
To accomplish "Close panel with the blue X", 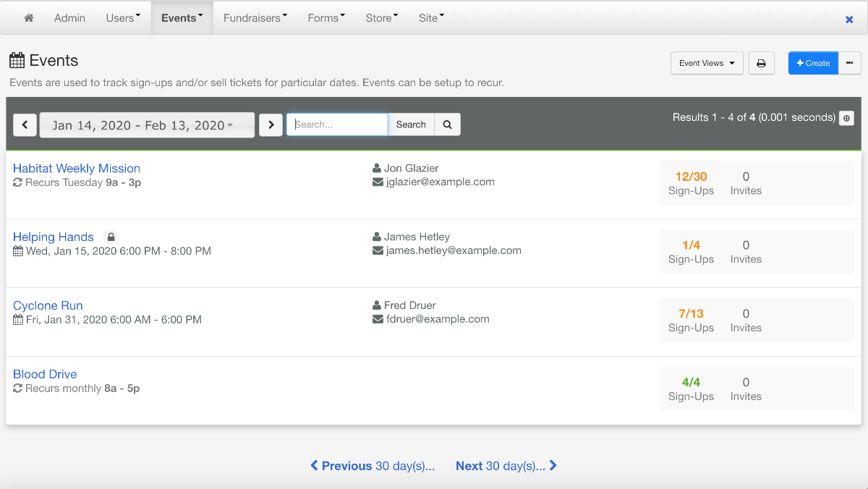I will click(x=849, y=20).
